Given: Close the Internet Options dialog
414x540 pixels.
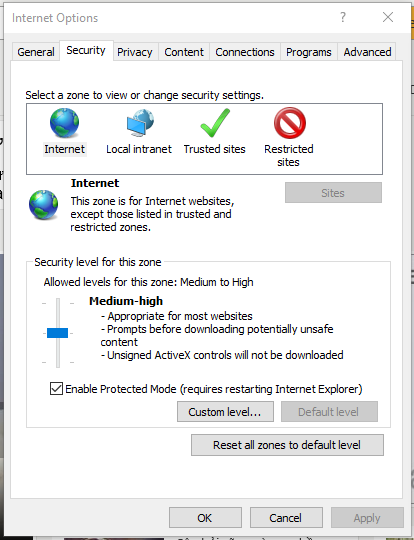Looking at the screenshot, I should tap(388, 17).
